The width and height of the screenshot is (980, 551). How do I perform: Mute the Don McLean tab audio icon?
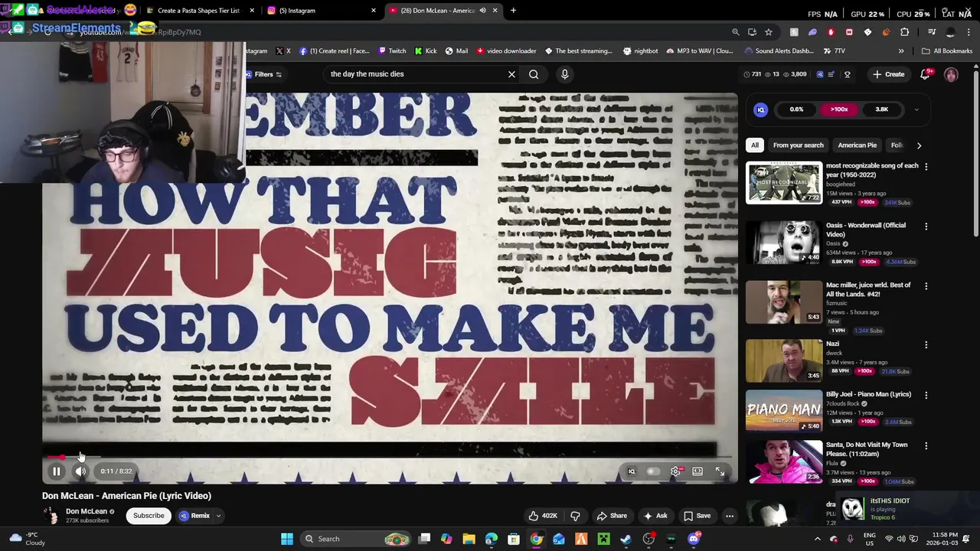(482, 11)
